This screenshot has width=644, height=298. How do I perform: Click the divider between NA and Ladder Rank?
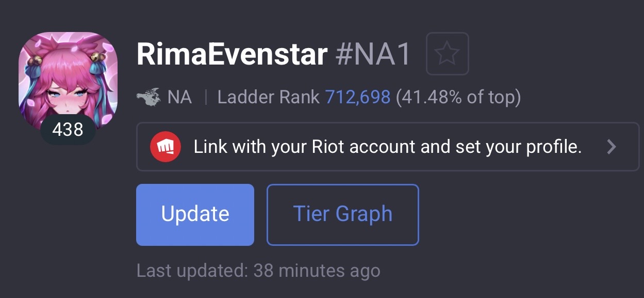point(206,97)
